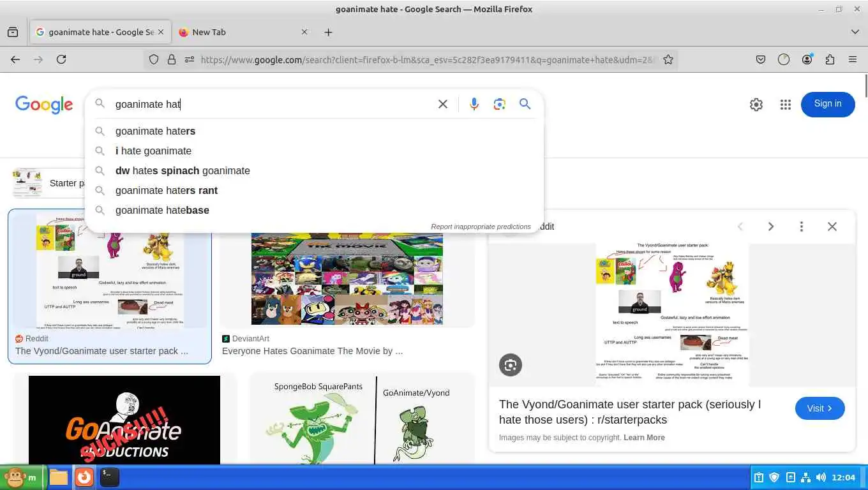Viewport: 868px width, 490px height.
Task: Switch to the New Tab tab
Action: (243, 32)
